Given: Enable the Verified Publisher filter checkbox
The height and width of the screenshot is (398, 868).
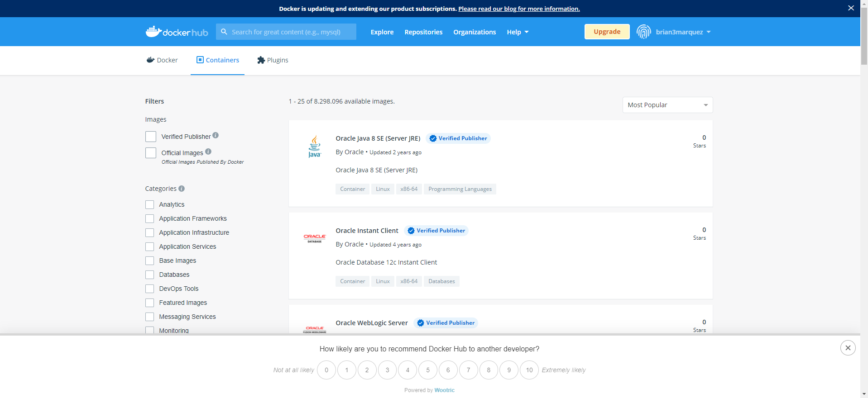Looking at the screenshot, I should coord(151,137).
